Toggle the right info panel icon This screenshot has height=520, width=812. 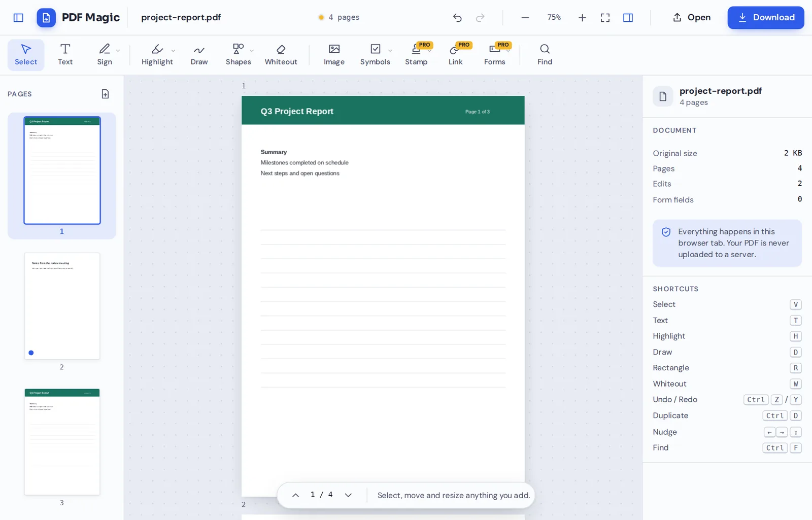(x=628, y=18)
